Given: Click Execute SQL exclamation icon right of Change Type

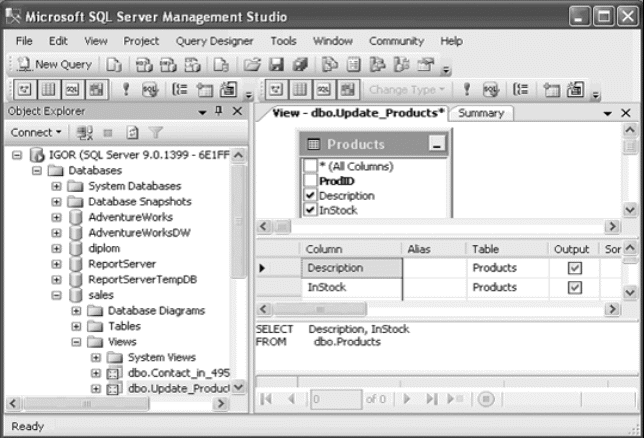Looking at the screenshot, I should click(x=467, y=89).
